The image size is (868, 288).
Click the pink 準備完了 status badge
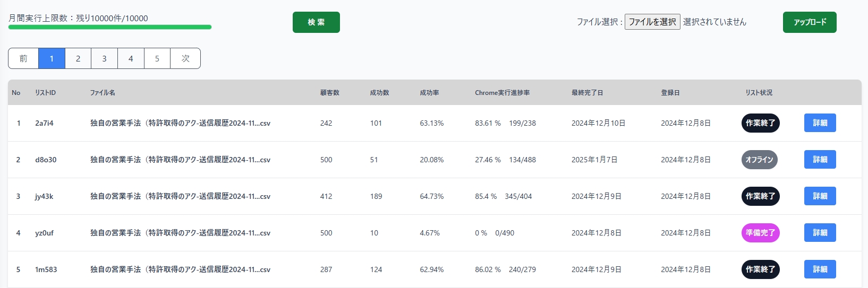[x=760, y=233]
